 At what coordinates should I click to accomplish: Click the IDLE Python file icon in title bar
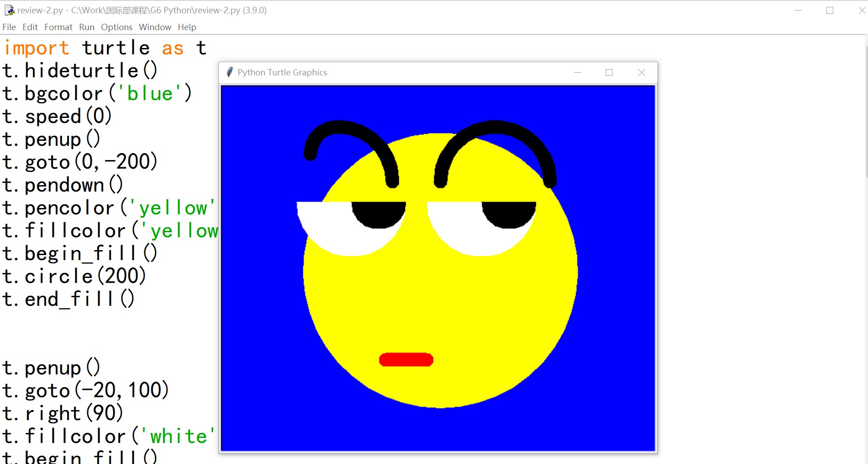(9, 10)
